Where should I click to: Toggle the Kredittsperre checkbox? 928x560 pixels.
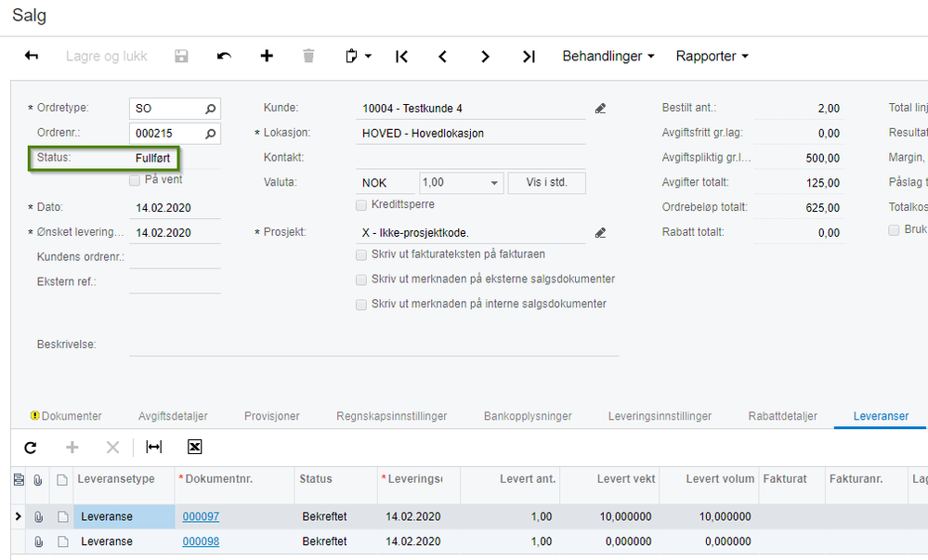point(361,205)
